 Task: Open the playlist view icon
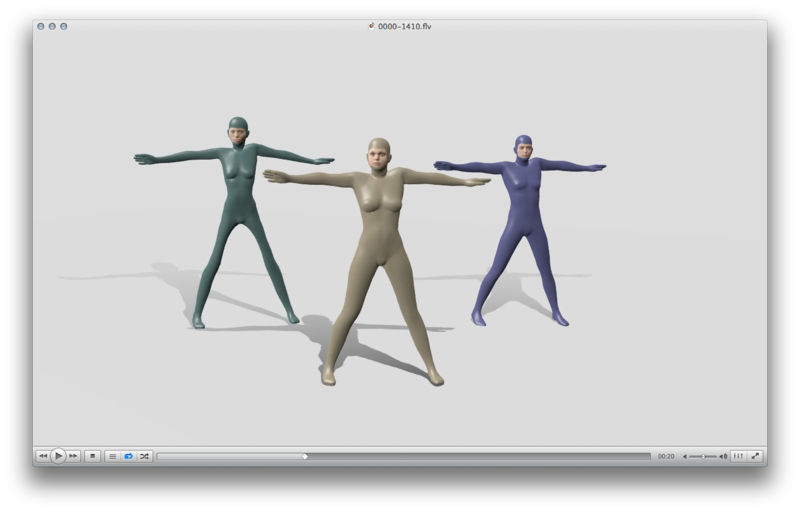point(113,456)
